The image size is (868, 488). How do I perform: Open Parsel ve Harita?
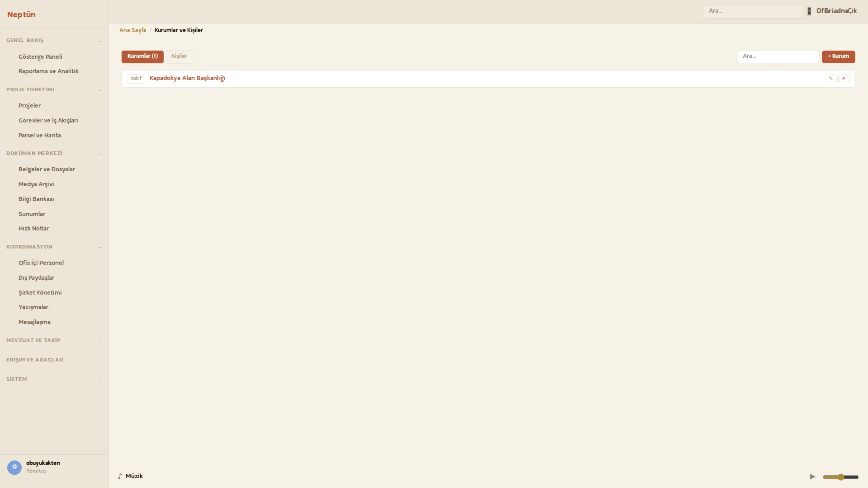[39, 136]
